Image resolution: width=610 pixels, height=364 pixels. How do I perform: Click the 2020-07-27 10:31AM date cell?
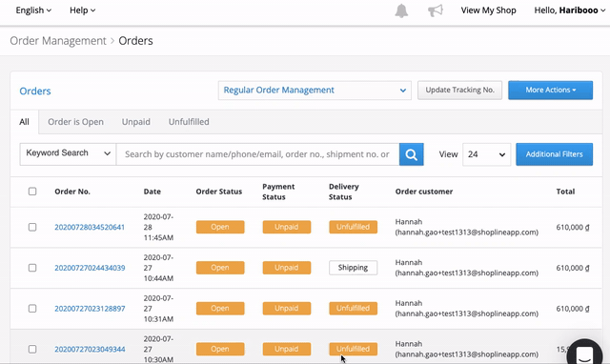(158, 309)
